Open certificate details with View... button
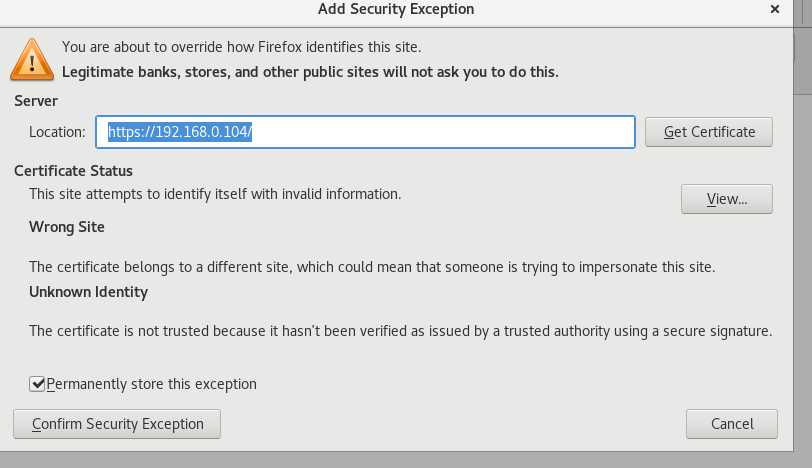This screenshot has height=468, width=812. tap(727, 199)
